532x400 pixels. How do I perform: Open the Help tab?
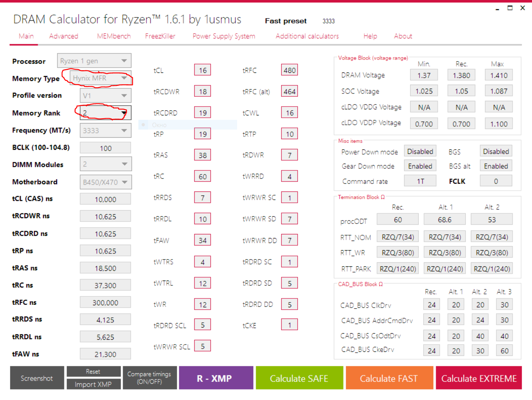coord(370,36)
